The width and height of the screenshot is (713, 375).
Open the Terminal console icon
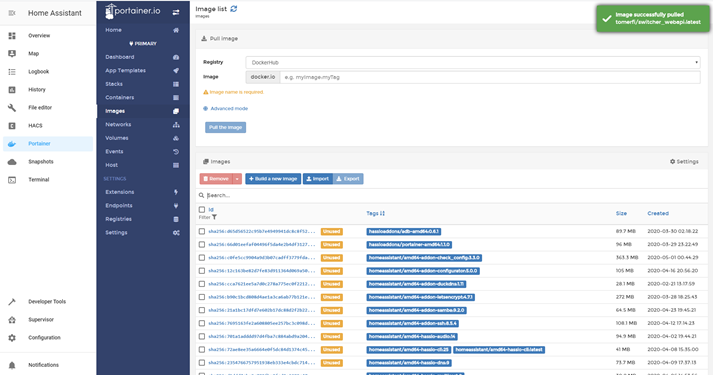[12, 180]
